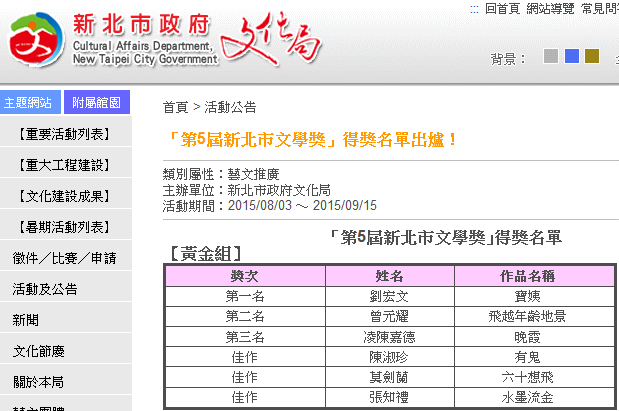Click the 第三名 cell
Image resolution: width=619 pixels, height=411 pixels.
(245, 337)
